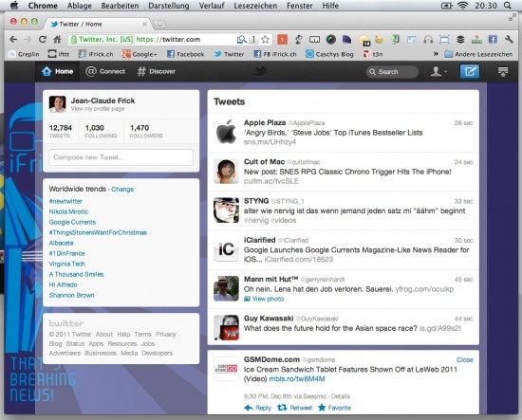Image resolution: width=522 pixels, height=420 pixels.
Task: Click Jean-Claude Frick profile picture
Action: click(57, 104)
